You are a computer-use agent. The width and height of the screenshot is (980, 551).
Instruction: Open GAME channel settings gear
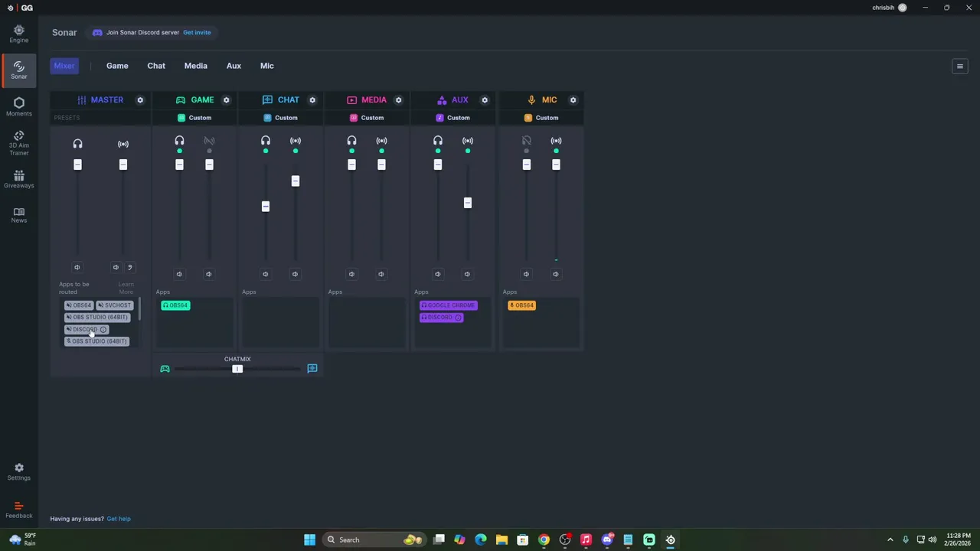click(226, 100)
